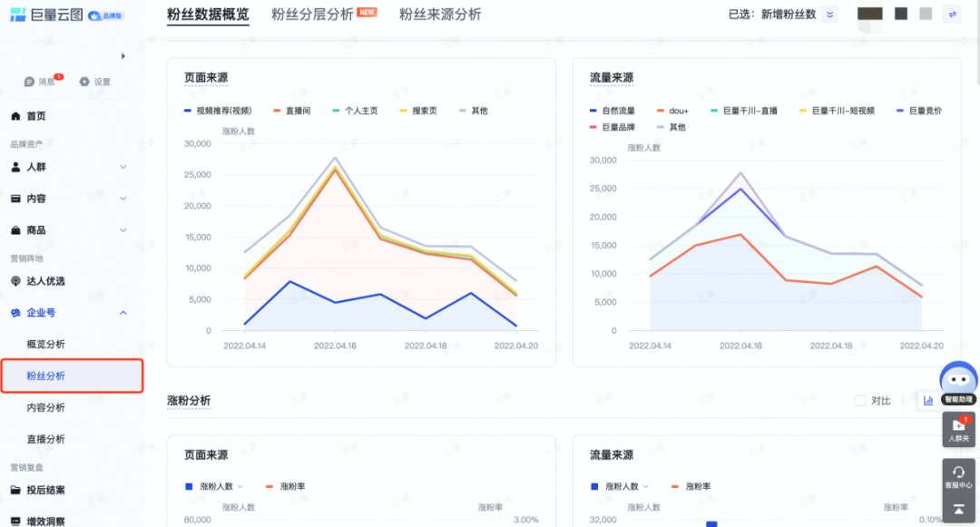Expand the 内容 menu chevron
This screenshot has height=527, width=980.
(123, 199)
